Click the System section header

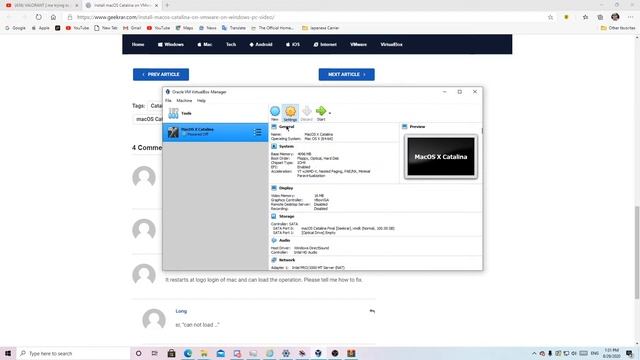point(286,146)
